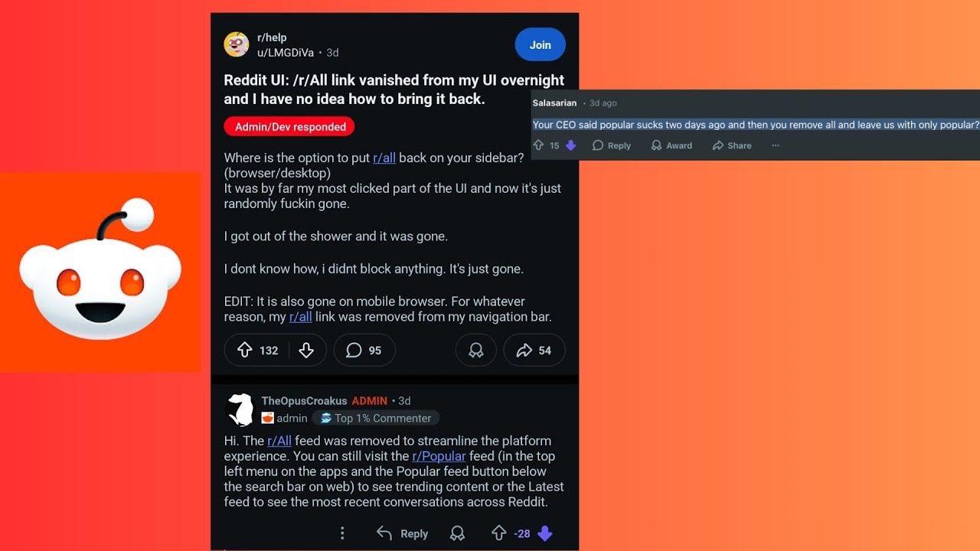Reply to TheOpusCroakus's comment
The image size is (980, 551).
point(403,533)
